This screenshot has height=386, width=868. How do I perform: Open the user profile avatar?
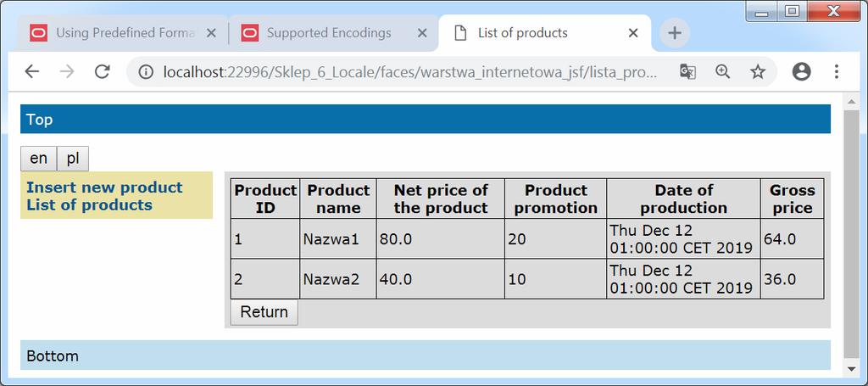click(801, 72)
